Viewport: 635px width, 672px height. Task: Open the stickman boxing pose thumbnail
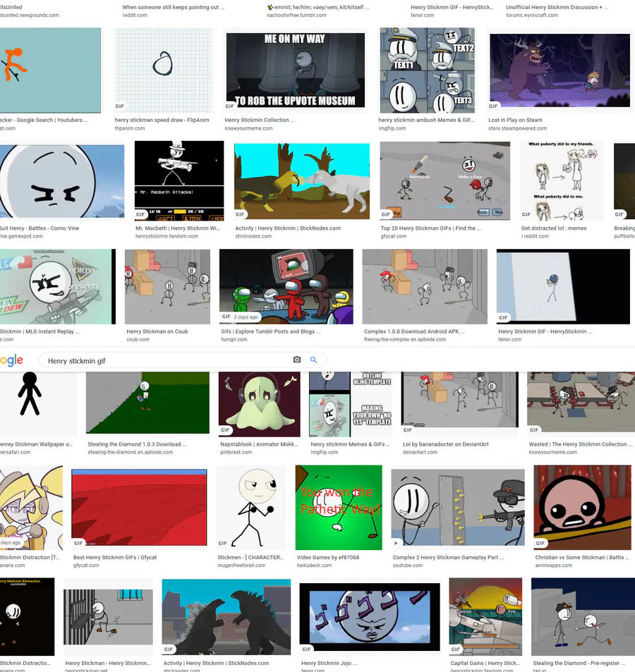(x=251, y=508)
